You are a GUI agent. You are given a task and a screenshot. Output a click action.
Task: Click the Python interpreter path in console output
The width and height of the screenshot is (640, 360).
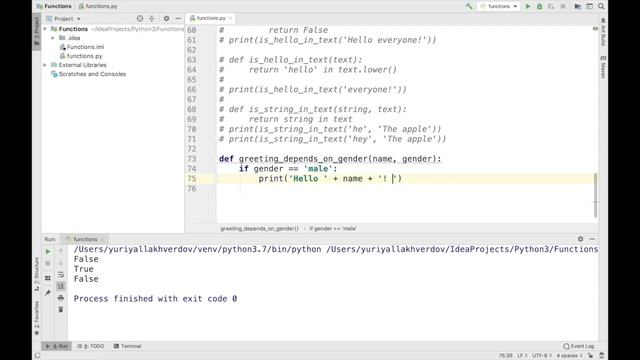click(197, 249)
